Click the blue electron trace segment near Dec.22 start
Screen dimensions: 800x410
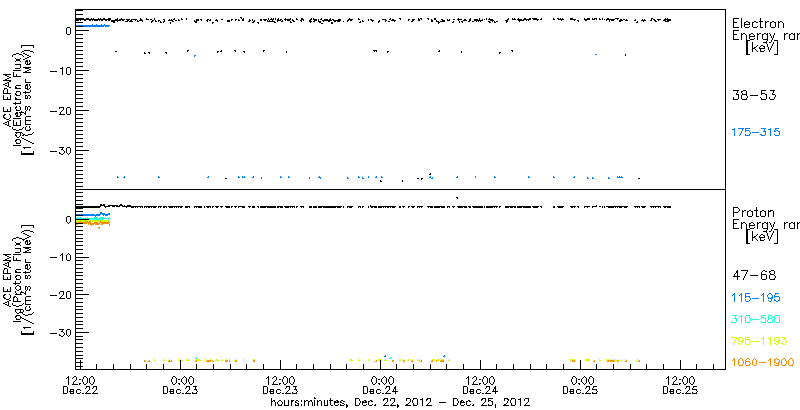(x=93, y=25)
